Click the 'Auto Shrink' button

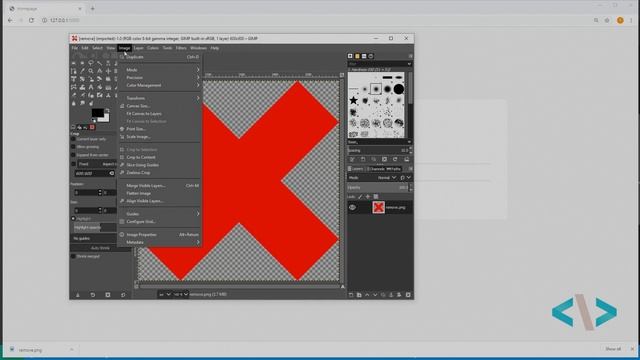tap(100, 248)
